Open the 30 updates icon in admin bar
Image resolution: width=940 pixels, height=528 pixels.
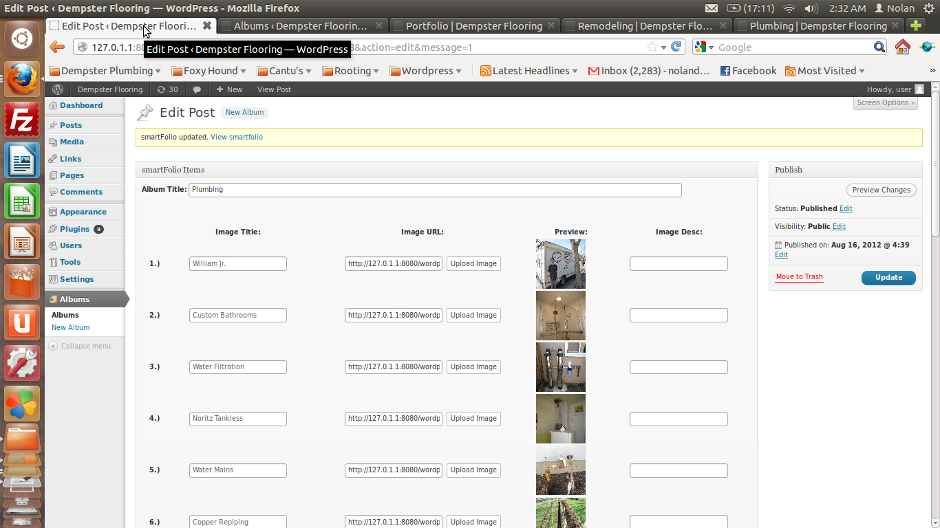tap(167, 89)
